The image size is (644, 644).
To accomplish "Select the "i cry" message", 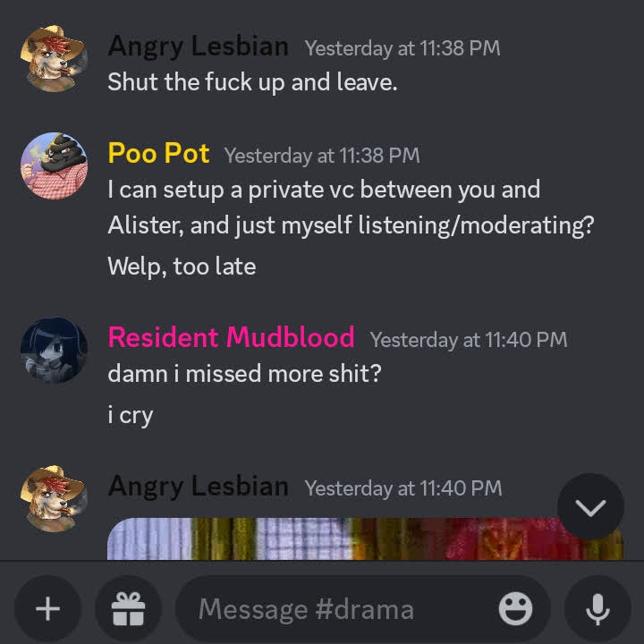I will [131, 415].
